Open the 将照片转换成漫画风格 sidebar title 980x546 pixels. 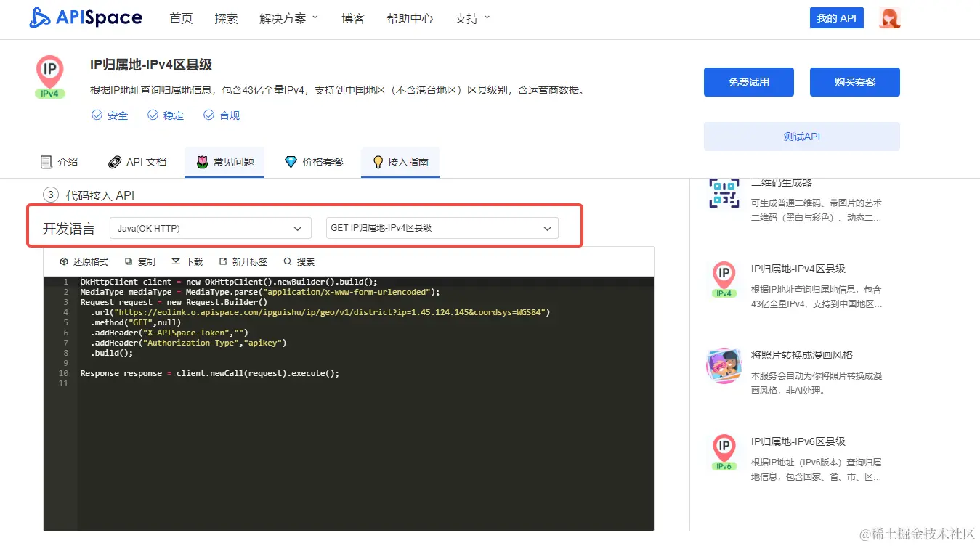coord(802,355)
